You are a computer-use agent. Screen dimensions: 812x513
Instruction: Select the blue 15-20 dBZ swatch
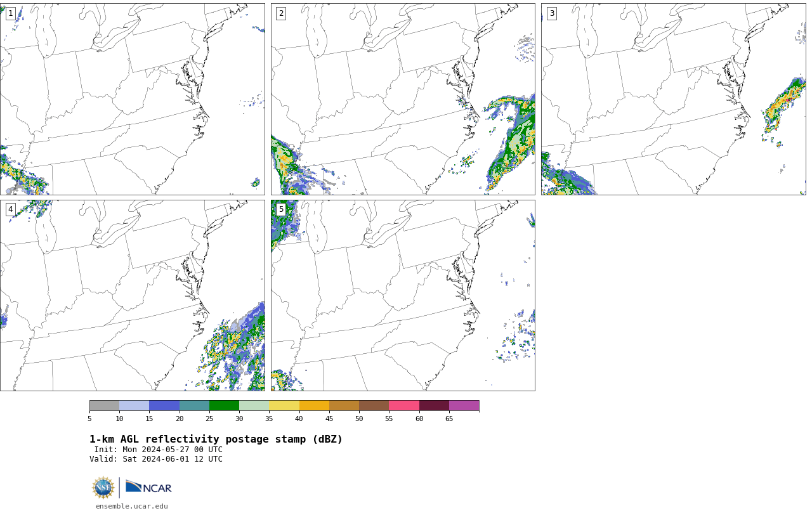coord(164,406)
